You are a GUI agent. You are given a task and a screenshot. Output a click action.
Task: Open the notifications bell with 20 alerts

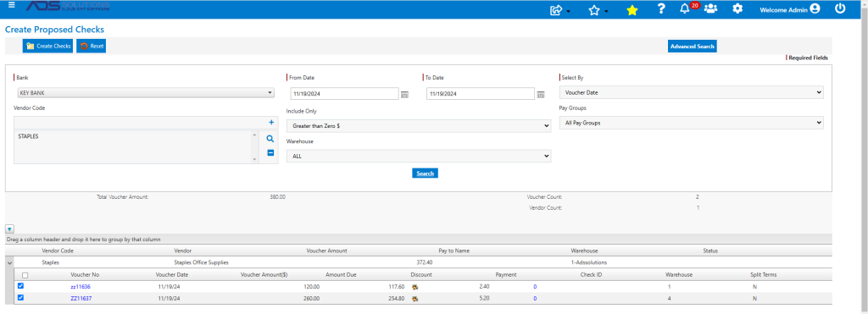click(x=684, y=8)
